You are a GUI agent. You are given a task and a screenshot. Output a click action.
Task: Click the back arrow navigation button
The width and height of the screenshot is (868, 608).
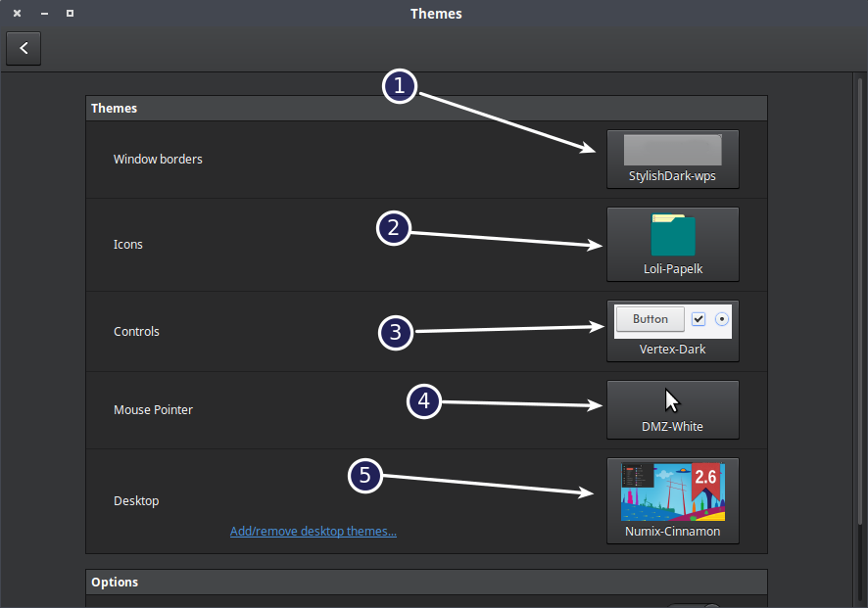click(24, 48)
